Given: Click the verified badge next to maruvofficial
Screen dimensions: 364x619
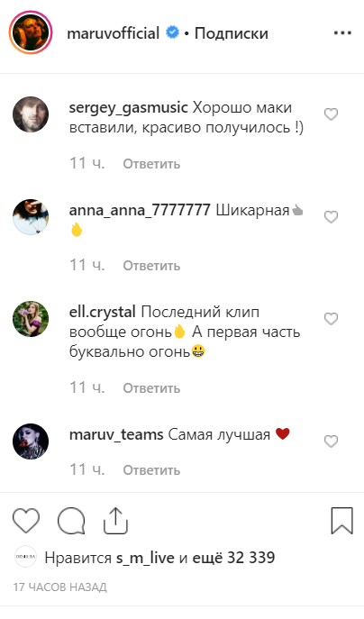Looking at the screenshot, I should [172, 32].
